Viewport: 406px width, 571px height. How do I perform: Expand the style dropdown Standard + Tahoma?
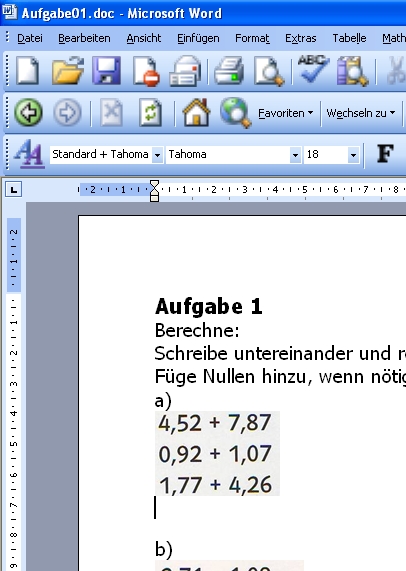pyautogui.click(x=157, y=155)
